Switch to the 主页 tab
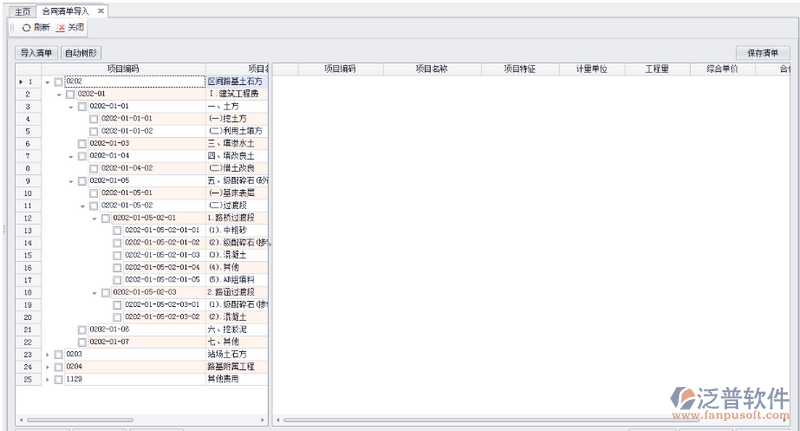 pyautogui.click(x=22, y=11)
